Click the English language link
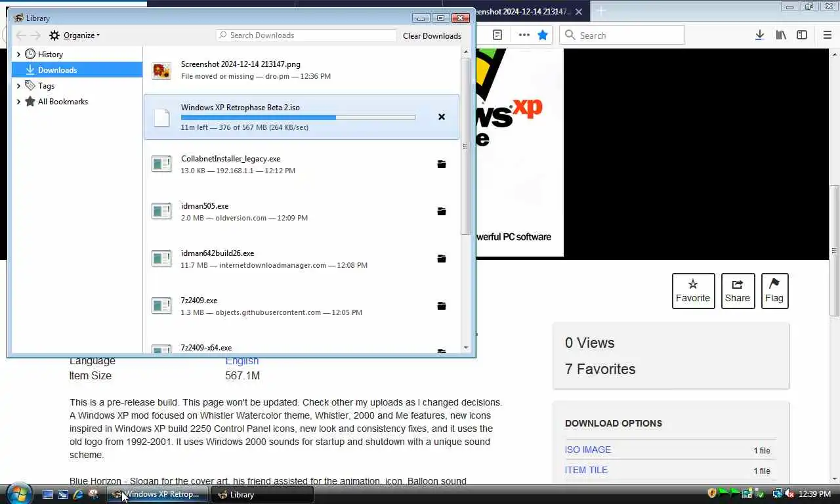 pyautogui.click(x=241, y=361)
